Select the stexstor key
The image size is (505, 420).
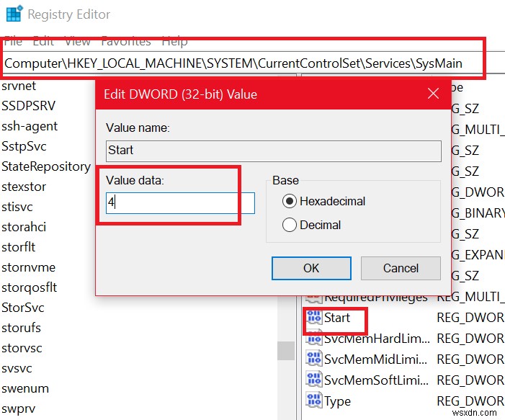(x=24, y=187)
